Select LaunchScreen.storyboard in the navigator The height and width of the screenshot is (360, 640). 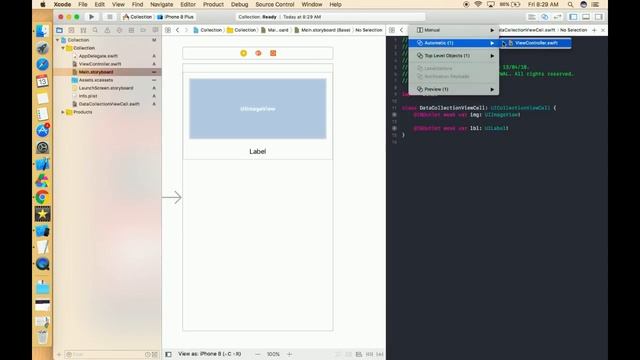[106, 88]
